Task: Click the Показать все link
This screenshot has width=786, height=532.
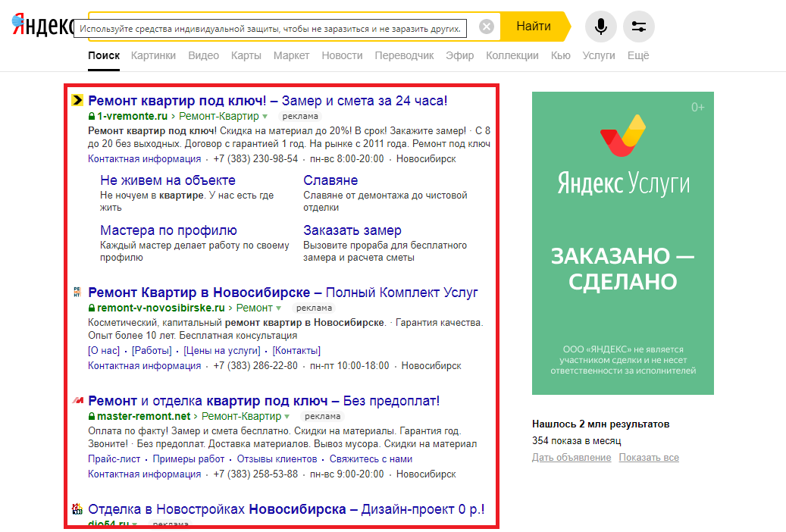Action: tap(649, 457)
